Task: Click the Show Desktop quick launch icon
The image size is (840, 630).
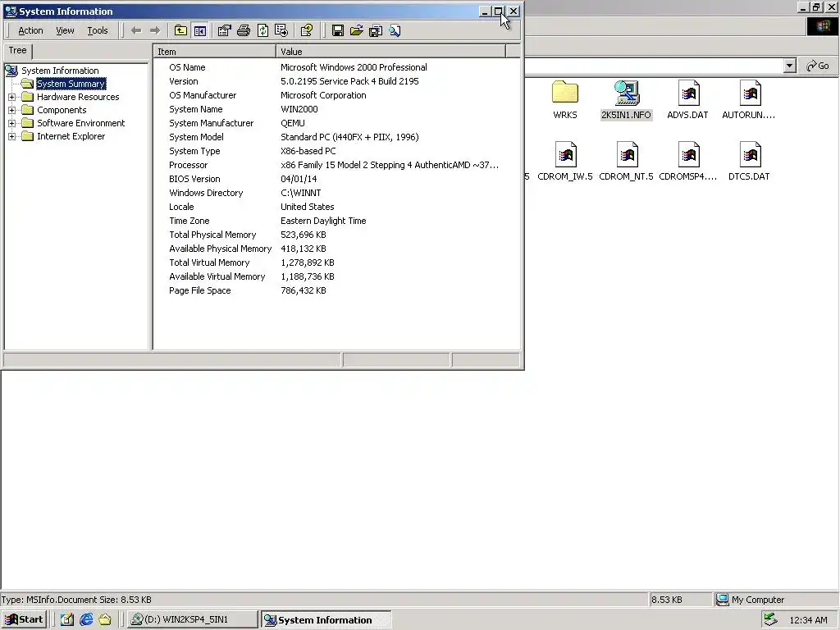Action: (67, 620)
